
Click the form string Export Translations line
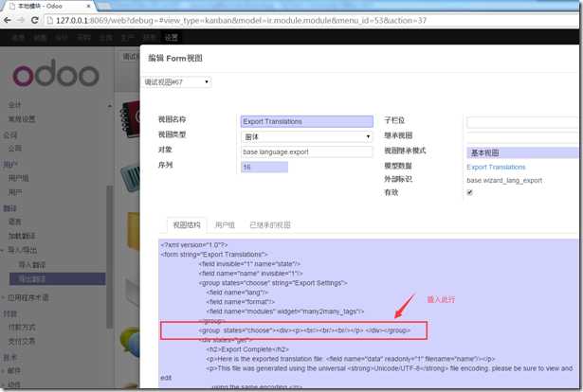click(214, 255)
